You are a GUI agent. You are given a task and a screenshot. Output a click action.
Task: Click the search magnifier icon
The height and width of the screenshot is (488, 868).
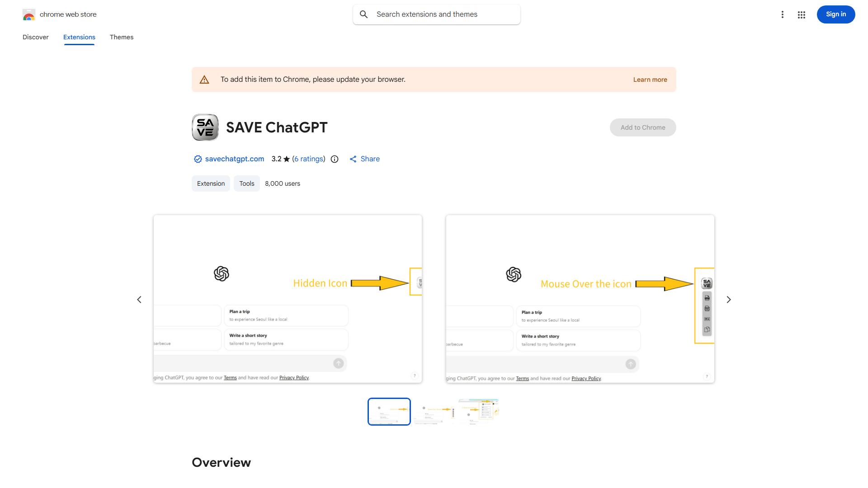point(363,14)
